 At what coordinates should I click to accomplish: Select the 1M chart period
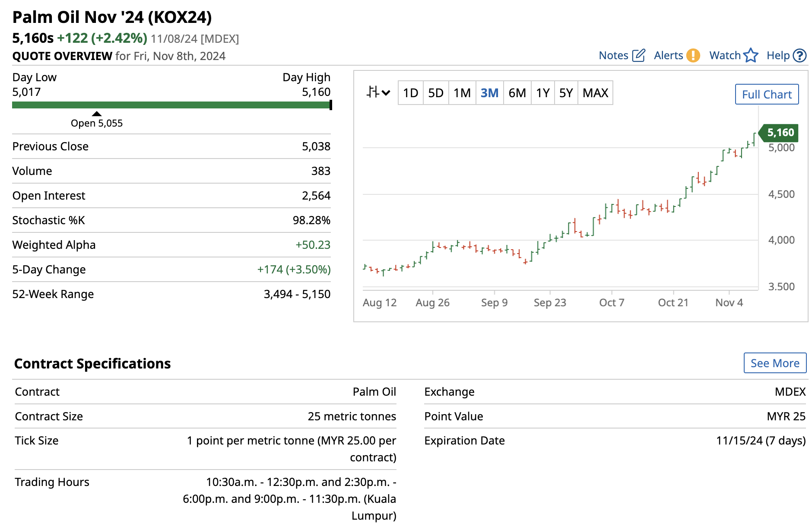(462, 93)
